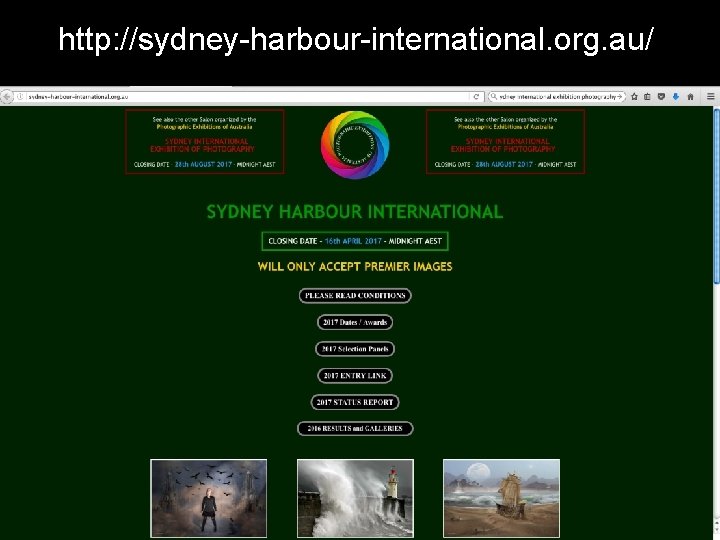Click the 2017 ENTRY LINK button
The width and height of the screenshot is (720, 540).
tap(355, 376)
